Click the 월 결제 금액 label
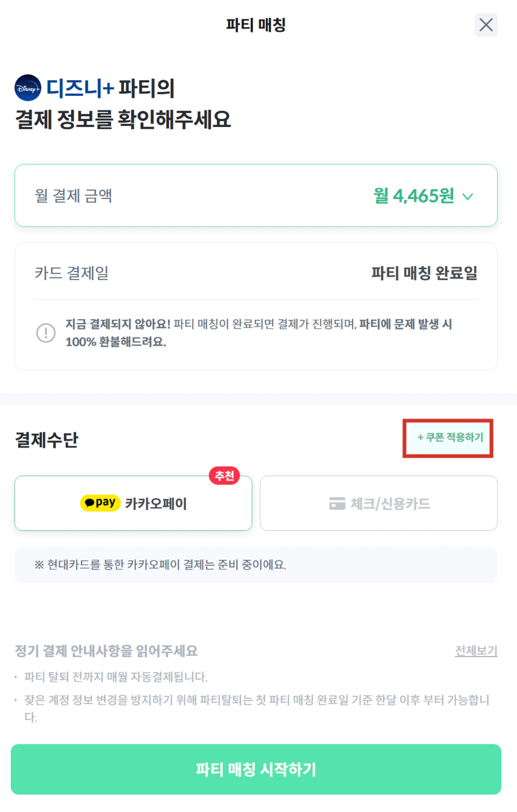 click(73, 196)
